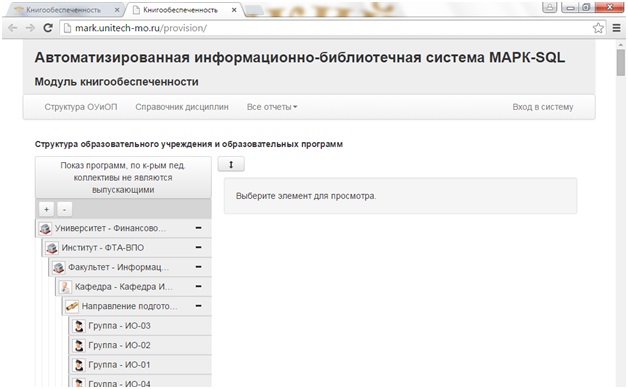The height and width of the screenshot is (389, 628).
Task: Reload the page with the refresh icon
Action: (x=48, y=28)
